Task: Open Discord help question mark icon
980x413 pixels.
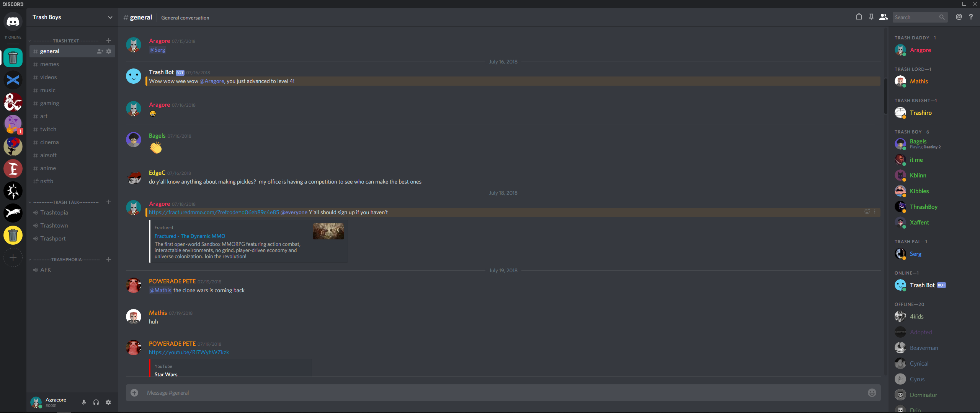Action: click(971, 17)
